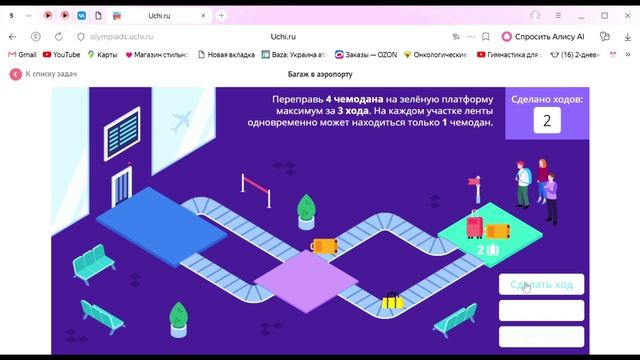Screen dimensions: 640x360
Task: Open the three-dots page options in address bar
Action: click(471, 37)
